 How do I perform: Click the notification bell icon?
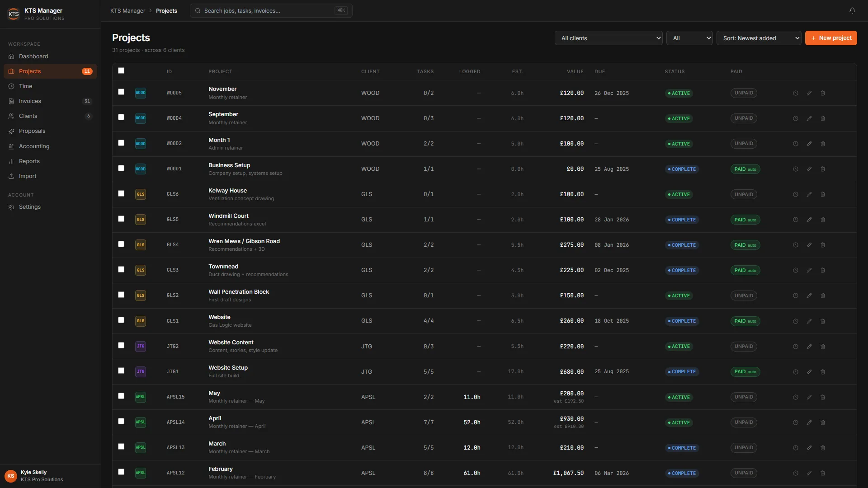852,10
